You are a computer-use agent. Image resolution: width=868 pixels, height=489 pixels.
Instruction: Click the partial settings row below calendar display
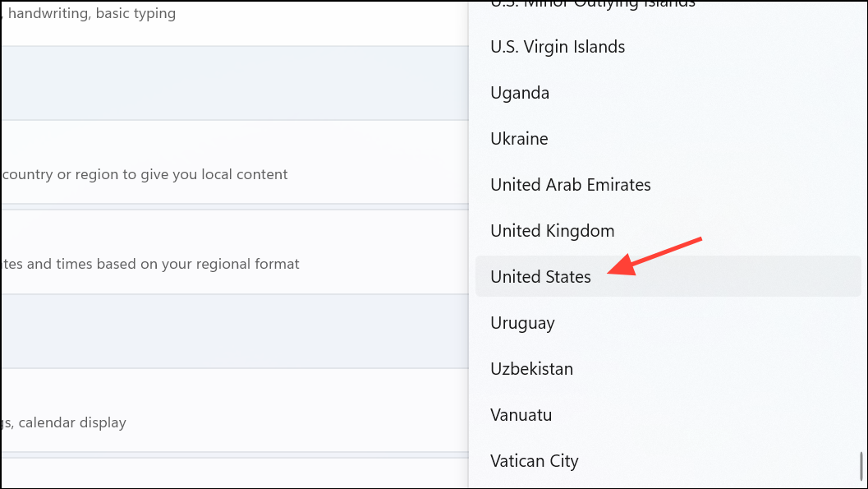230,473
